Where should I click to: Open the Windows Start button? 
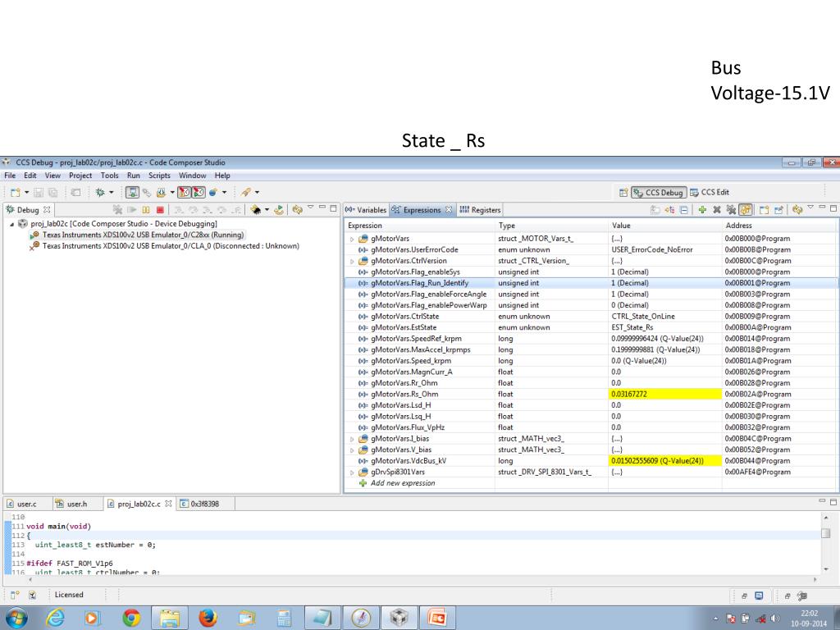16,619
